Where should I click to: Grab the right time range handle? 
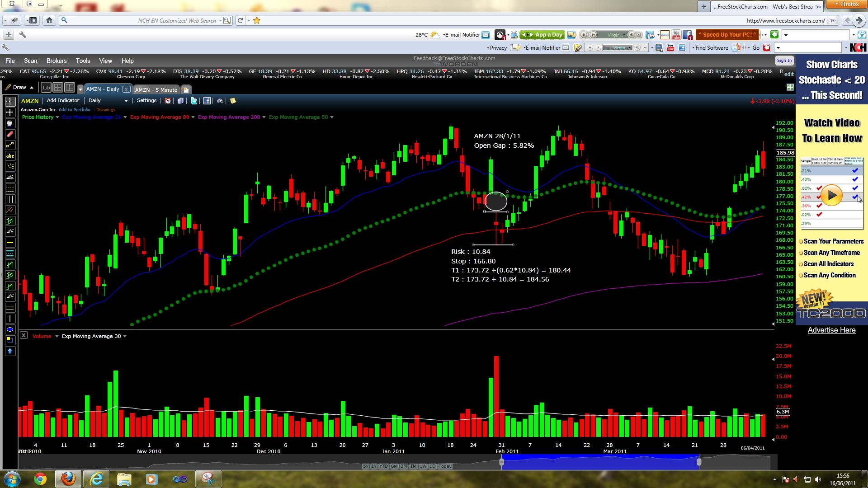coord(699,462)
